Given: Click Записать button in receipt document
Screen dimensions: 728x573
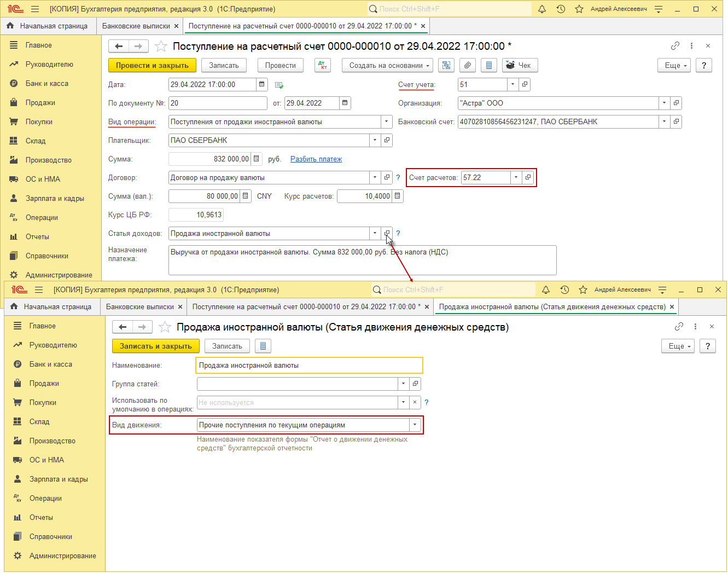Looking at the screenshot, I should (x=224, y=65).
